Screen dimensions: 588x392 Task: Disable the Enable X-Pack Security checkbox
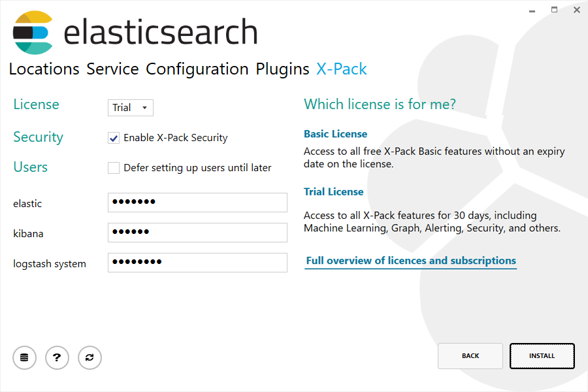113,138
